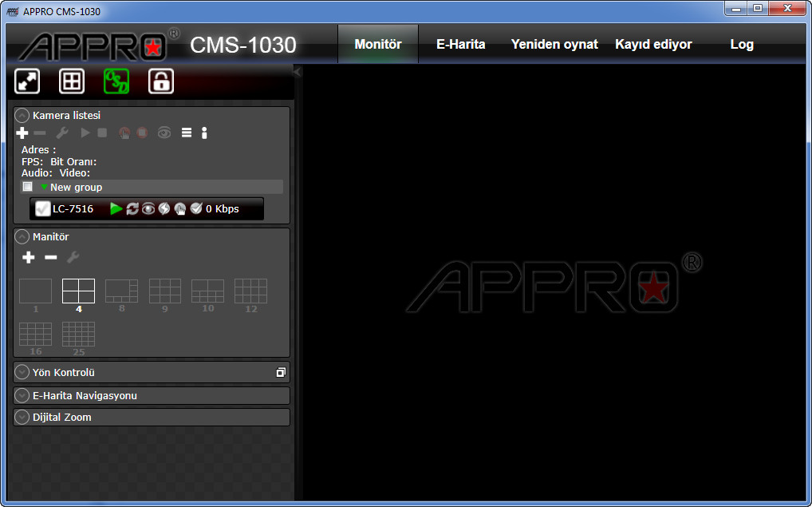Start LC-7516 stream with the green play icon
The width and height of the screenshot is (812, 507).
point(116,209)
